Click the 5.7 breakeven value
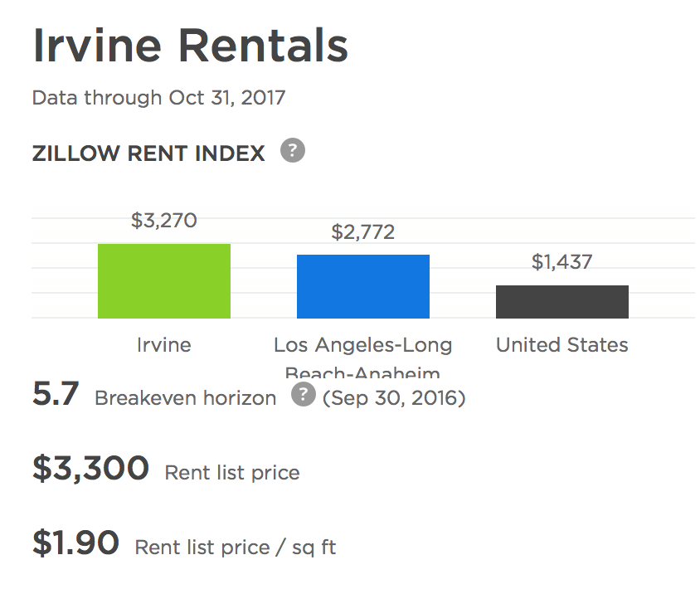This screenshot has width=700, height=589. pyautogui.click(x=56, y=394)
